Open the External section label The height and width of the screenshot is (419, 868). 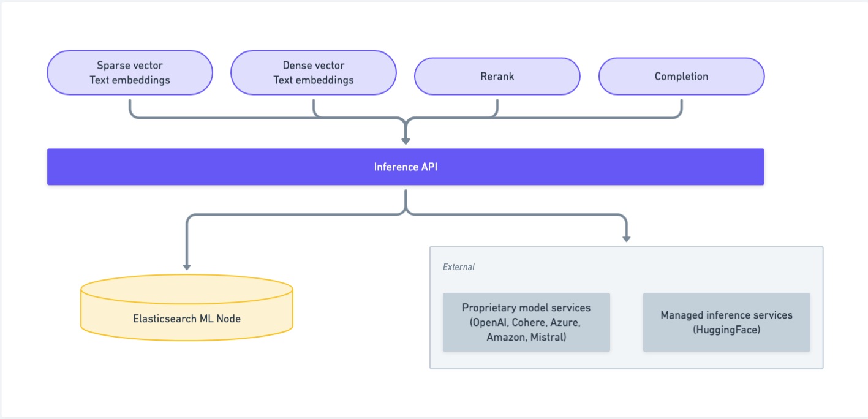[458, 266]
